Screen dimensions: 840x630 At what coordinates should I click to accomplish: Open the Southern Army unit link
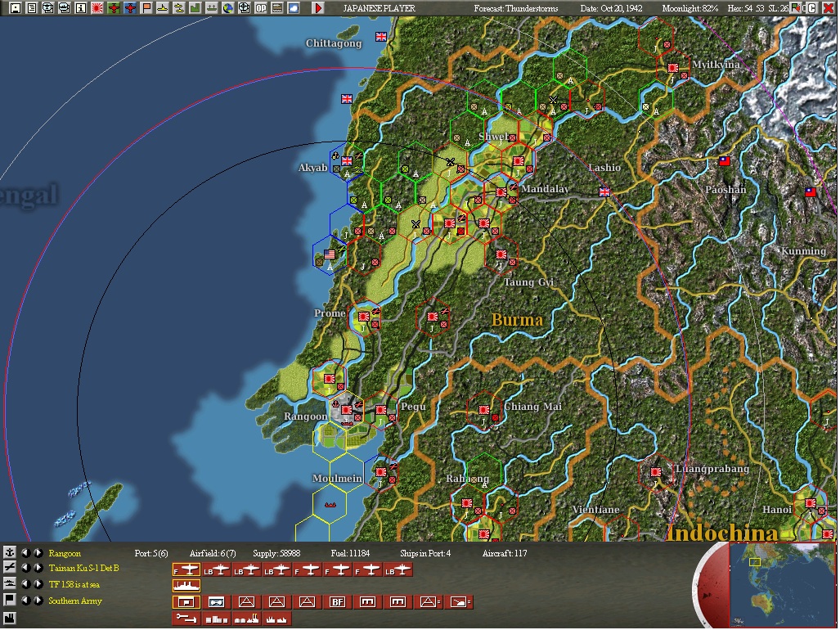[x=75, y=601]
